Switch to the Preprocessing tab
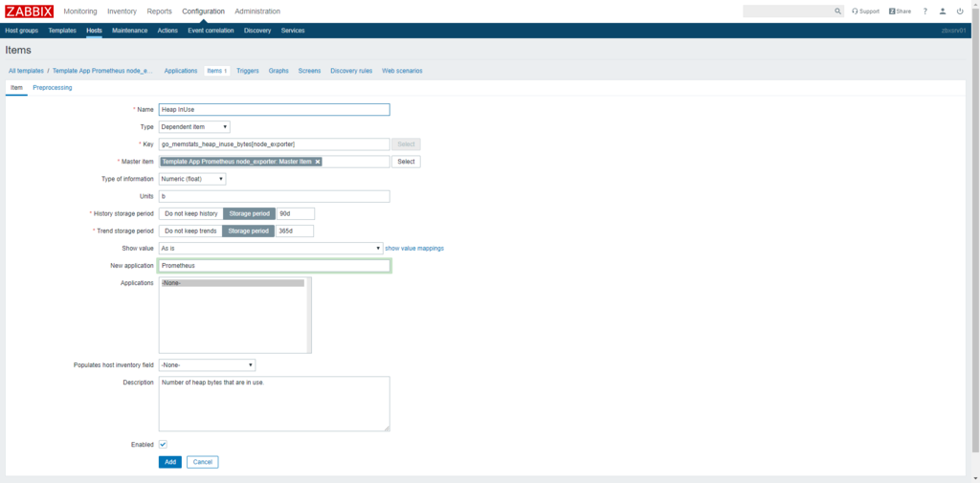The width and height of the screenshot is (980, 483). [52, 87]
